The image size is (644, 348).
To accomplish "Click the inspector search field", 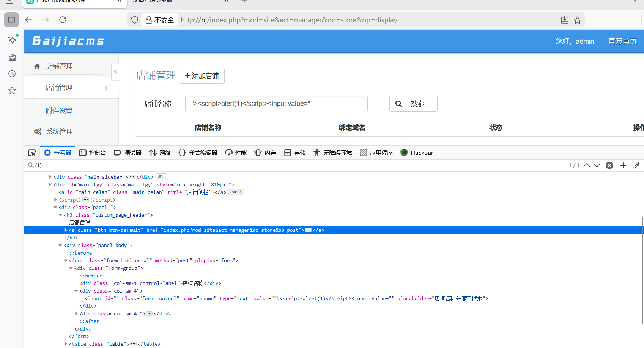I will (x=296, y=165).
